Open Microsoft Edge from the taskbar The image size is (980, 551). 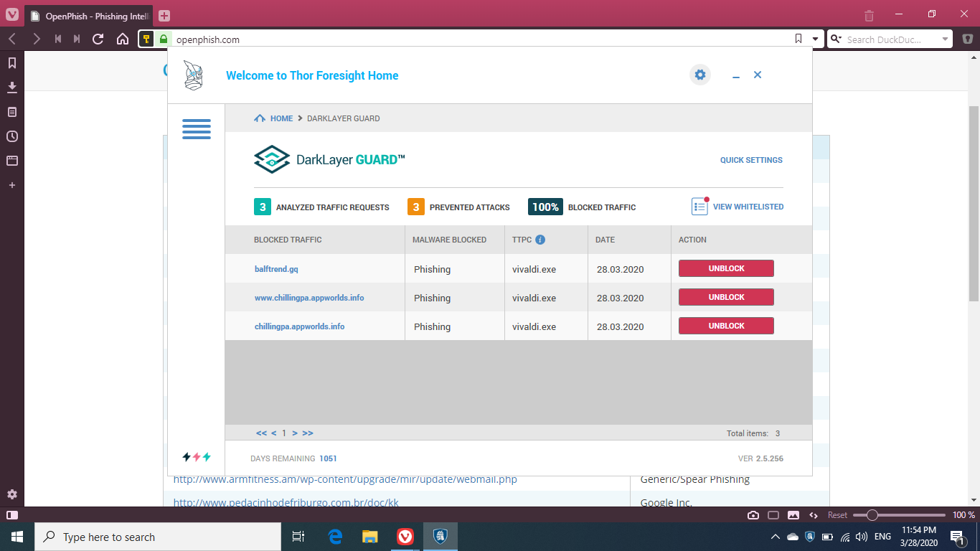point(335,537)
